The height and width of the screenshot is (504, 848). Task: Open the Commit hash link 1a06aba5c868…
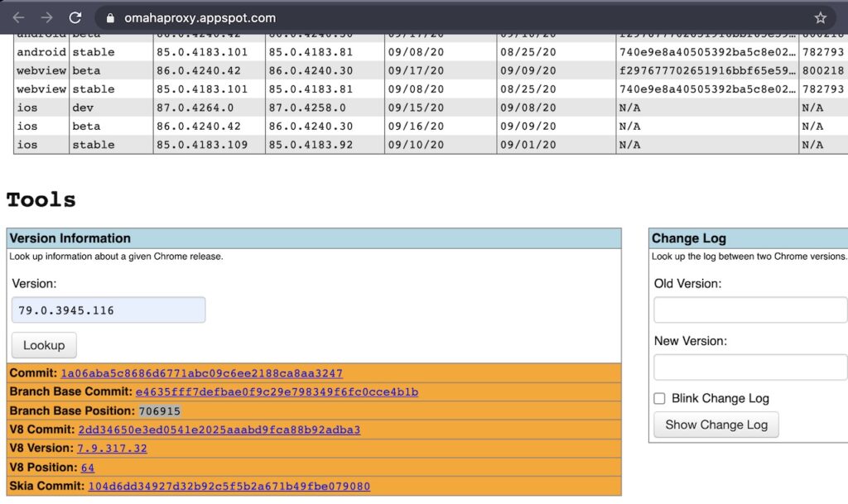(x=201, y=373)
